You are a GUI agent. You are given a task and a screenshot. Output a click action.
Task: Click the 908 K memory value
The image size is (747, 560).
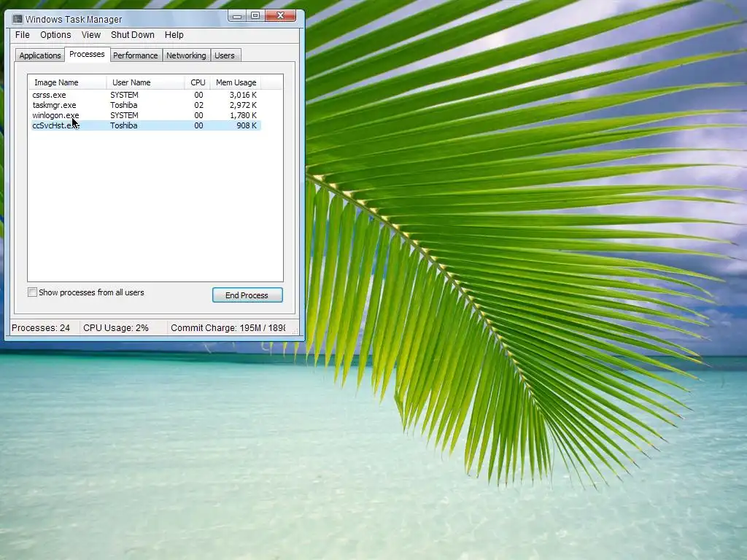[x=247, y=125]
